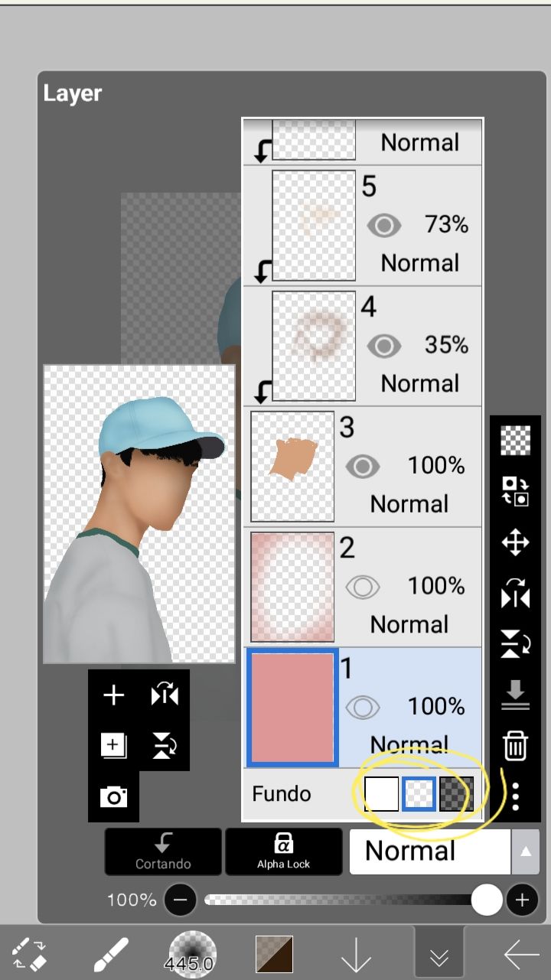Toggle Alpha Lock on the layer
The width and height of the screenshot is (551, 980).
point(283,851)
